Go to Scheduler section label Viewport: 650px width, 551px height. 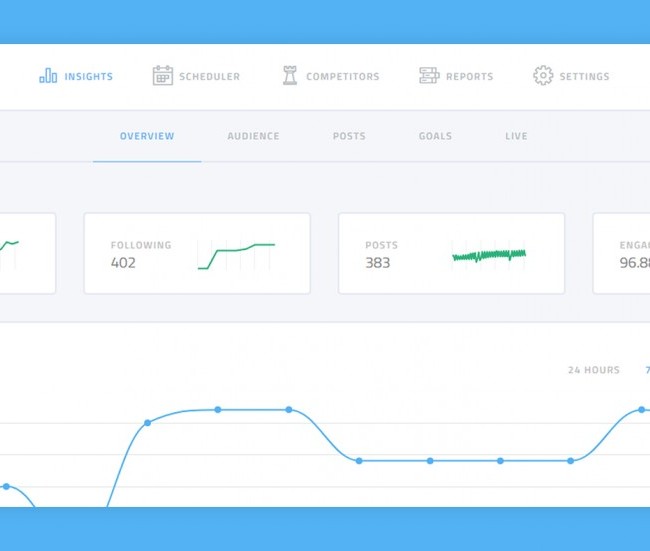tap(209, 77)
